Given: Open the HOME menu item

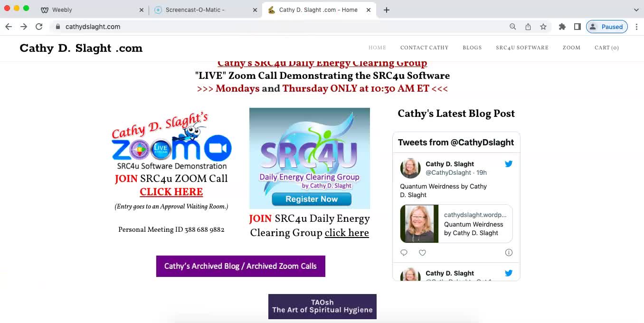Looking at the screenshot, I should (377, 47).
